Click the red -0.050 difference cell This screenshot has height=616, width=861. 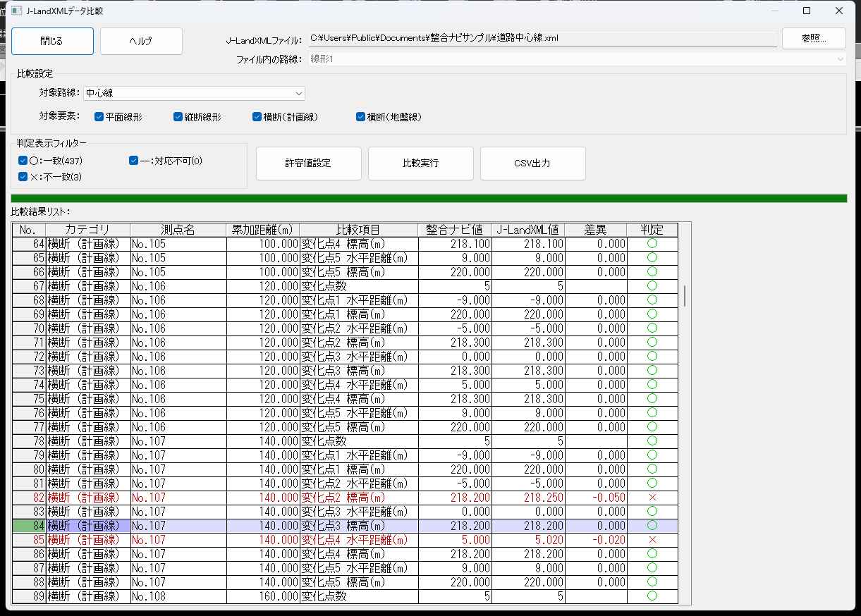click(596, 498)
